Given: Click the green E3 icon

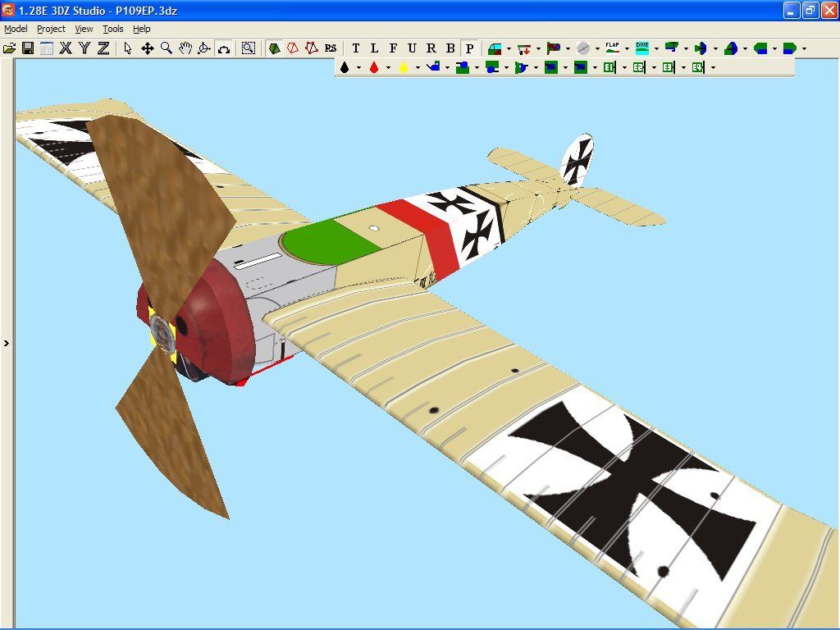Looking at the screenshot, I should (669, 67).
